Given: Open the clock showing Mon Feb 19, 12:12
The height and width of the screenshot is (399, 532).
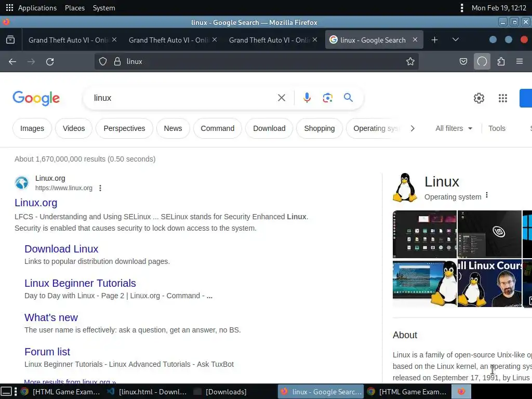Looking at the screenshot, I should pyautogui.click(x=499, y=8).
